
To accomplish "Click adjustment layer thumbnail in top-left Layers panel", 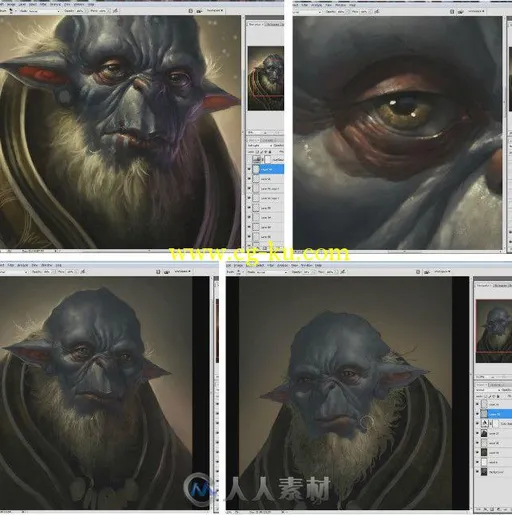I will (256, 160).
